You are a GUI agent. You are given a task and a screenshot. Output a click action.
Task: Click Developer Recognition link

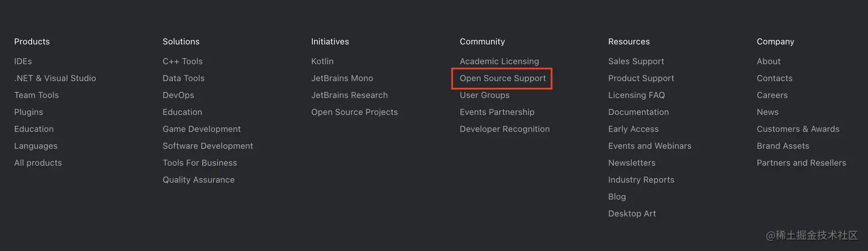click(505, 129)
